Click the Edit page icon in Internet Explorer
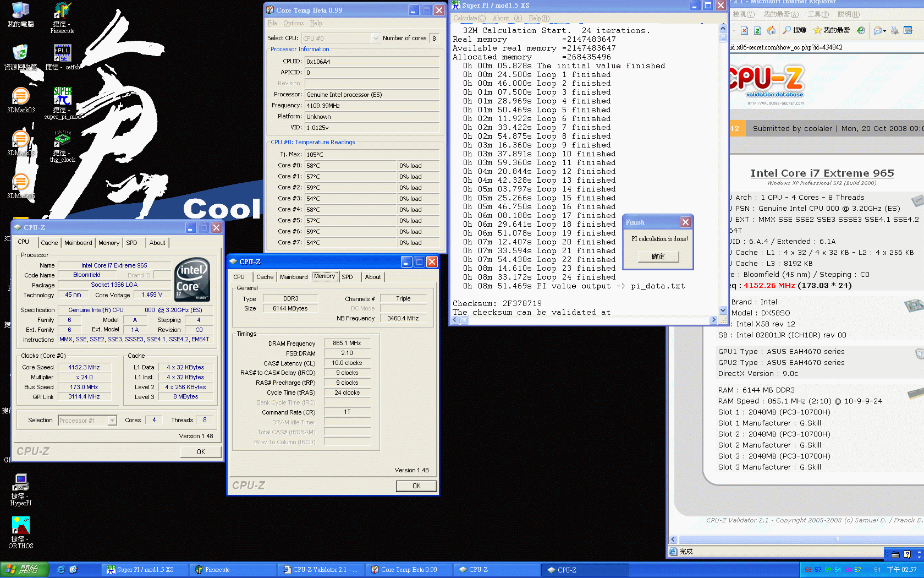This screenshot has height=578, width=924. click(x=908, y=30)
